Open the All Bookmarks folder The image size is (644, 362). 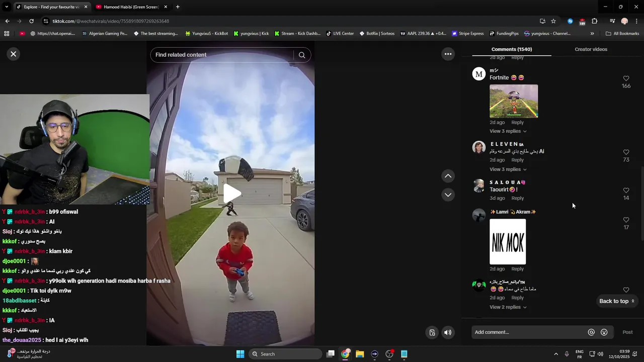click(x=622, y=34)
